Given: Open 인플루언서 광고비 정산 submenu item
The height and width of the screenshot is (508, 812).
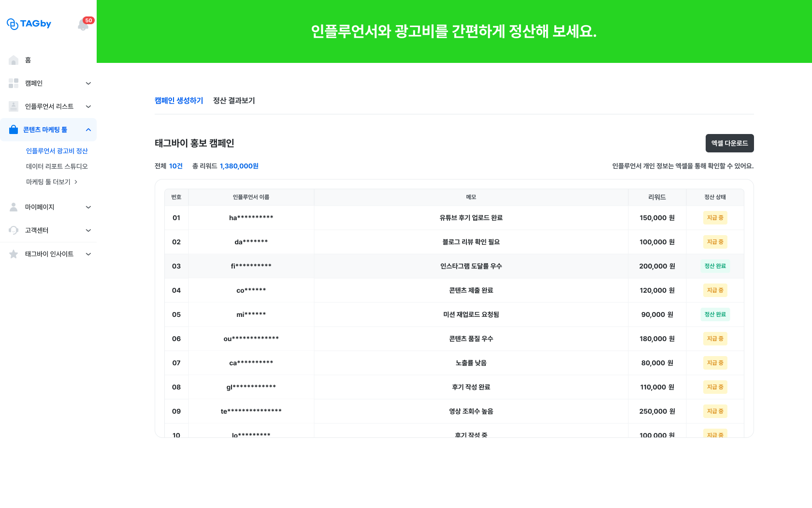Looking at the screenshot, I should point(57,151).
